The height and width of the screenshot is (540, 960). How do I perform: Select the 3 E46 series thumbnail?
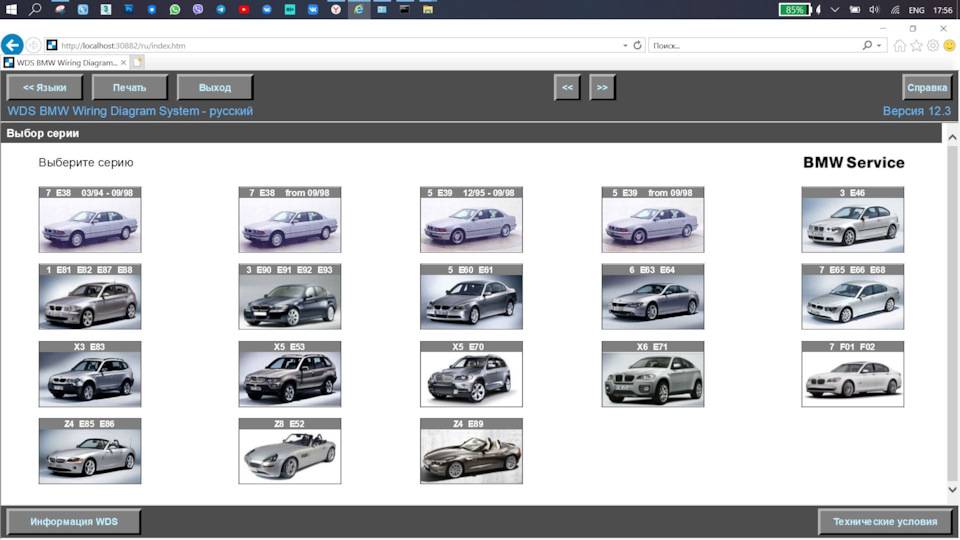tap(853, 220)
